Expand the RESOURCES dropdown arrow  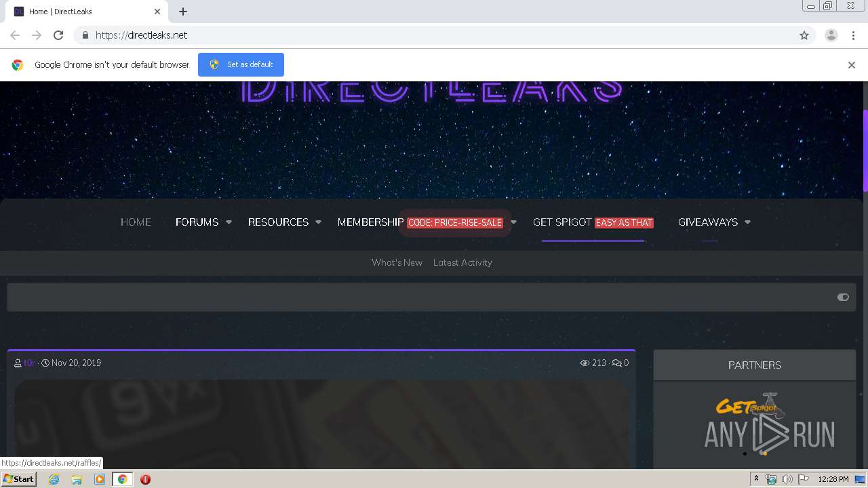[318, 222]
